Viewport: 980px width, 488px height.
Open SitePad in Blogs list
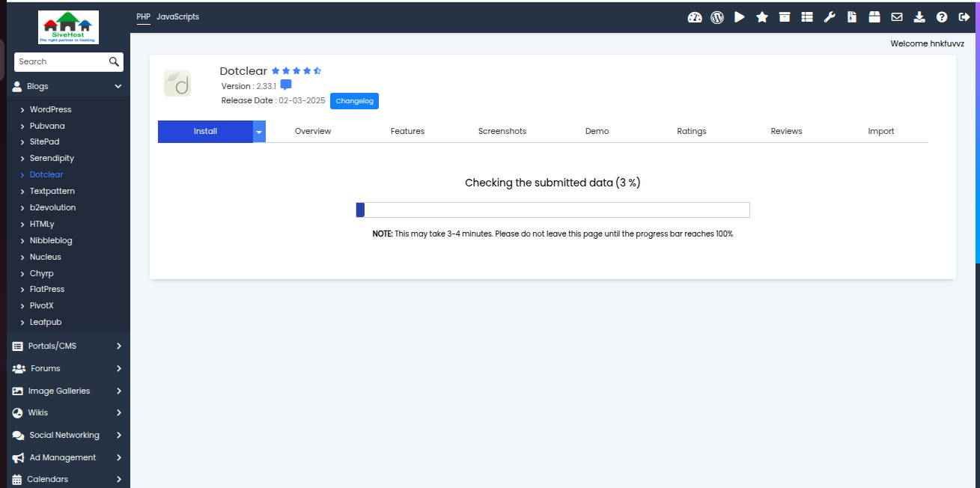pos(44,142)
